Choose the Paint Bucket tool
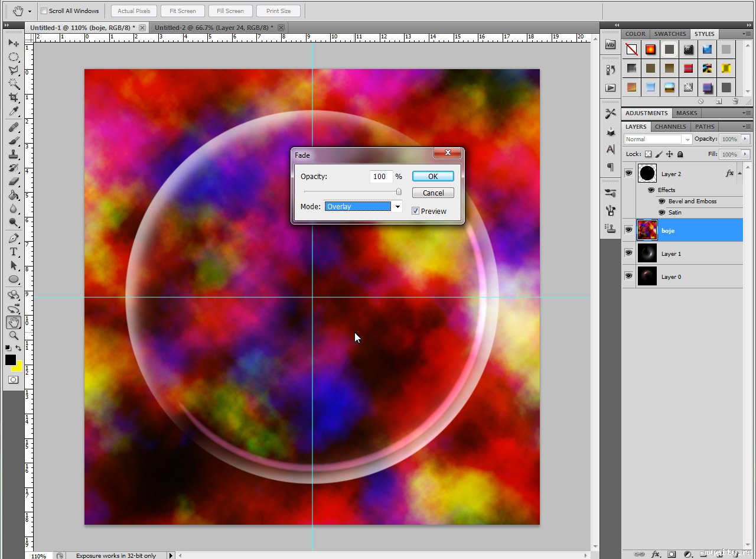Screen dimensions: 756x559 coord(14,195)
